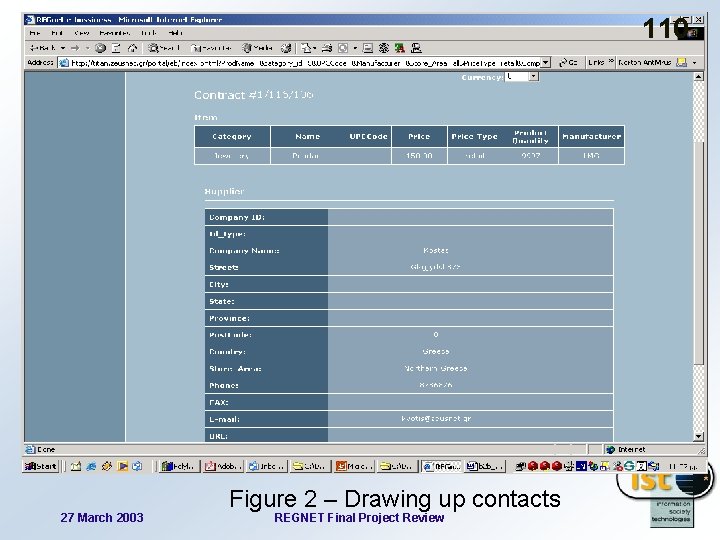Click the Norton AntiVirus yellow icon
720x540 pixels.
[682, 62]
